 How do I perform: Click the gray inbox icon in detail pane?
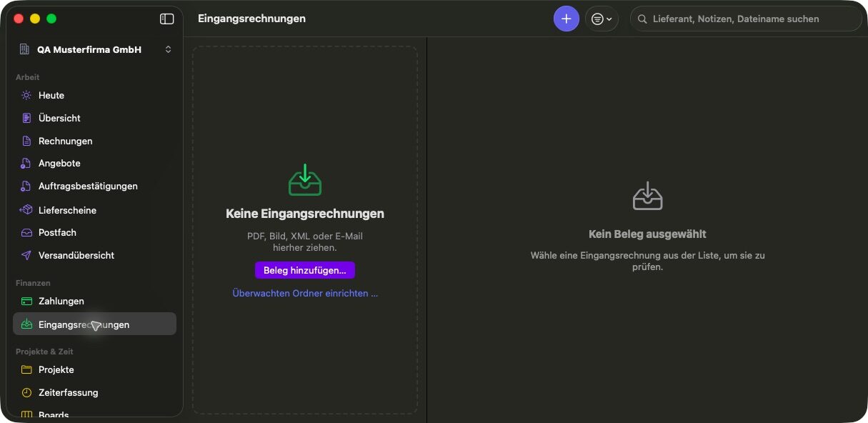click(x=648, y=196)
